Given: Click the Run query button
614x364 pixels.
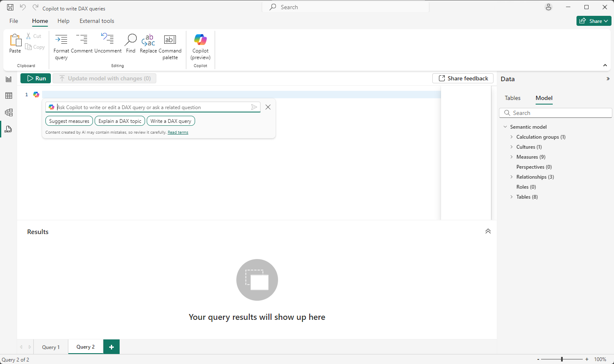Looking at the screenshot, I should (36, 78).
